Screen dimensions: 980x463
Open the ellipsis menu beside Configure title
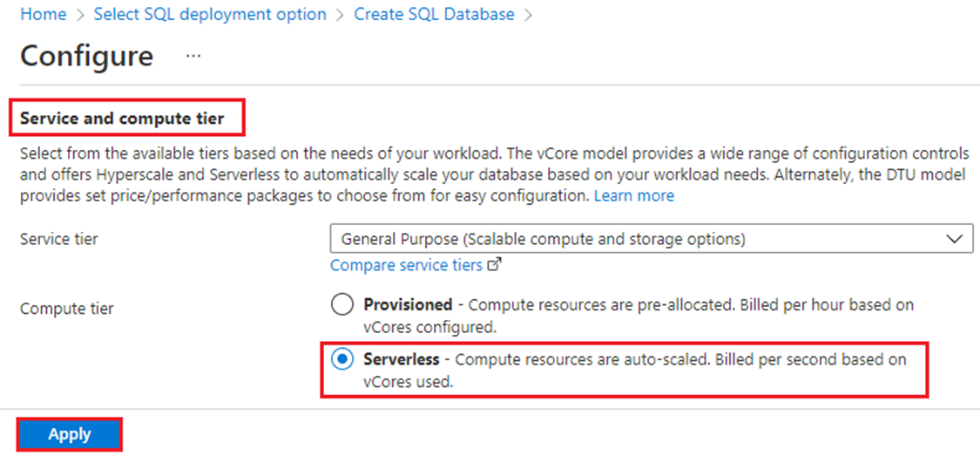[193, 57]
